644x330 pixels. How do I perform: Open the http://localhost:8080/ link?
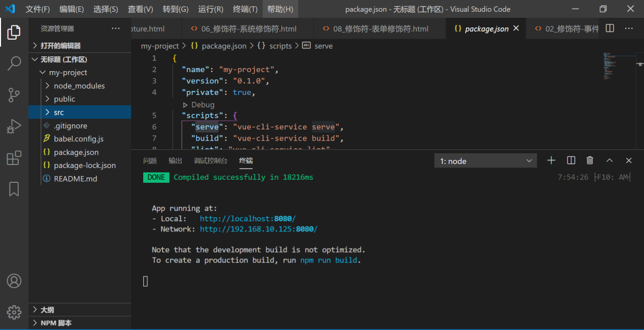248,219
